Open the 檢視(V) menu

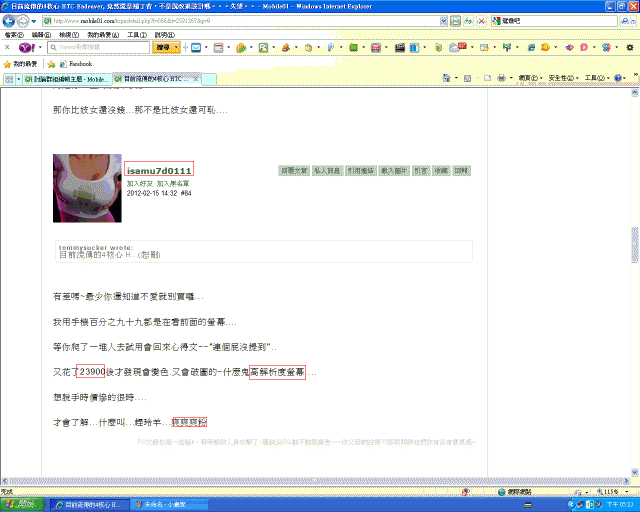69,35
